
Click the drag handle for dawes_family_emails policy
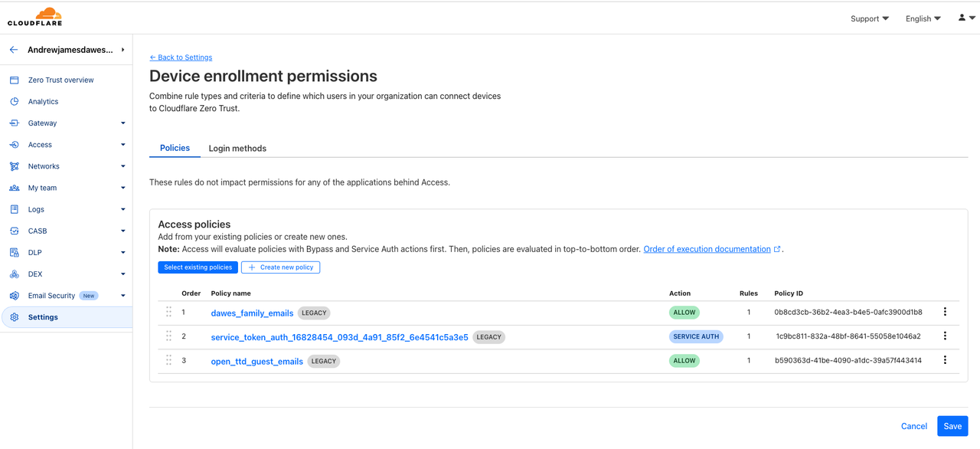(168, 312)
